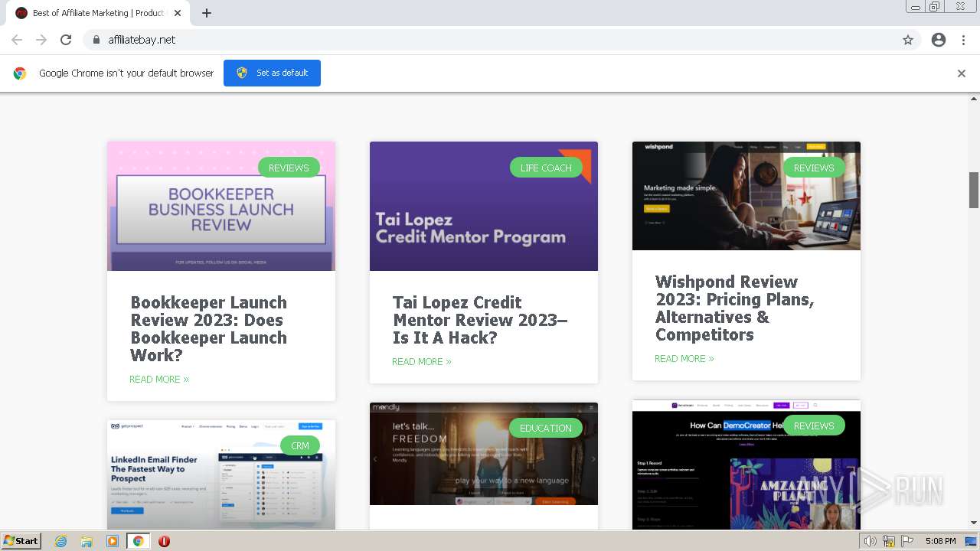The image size is (980, 551).
Task: Click READ MORE under Wishpond Review
Action: 684,358
